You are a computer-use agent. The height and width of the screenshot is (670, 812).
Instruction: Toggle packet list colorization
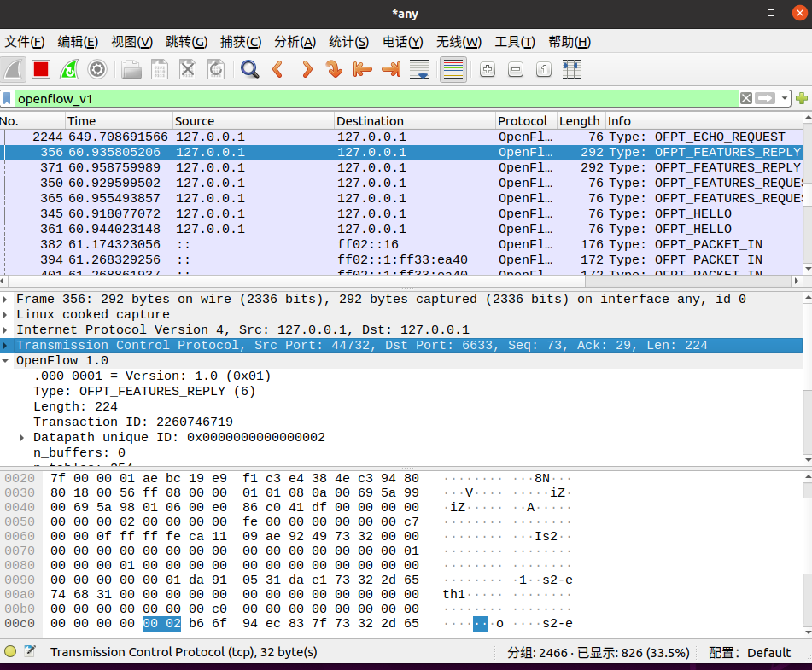(x=453, y=69)
